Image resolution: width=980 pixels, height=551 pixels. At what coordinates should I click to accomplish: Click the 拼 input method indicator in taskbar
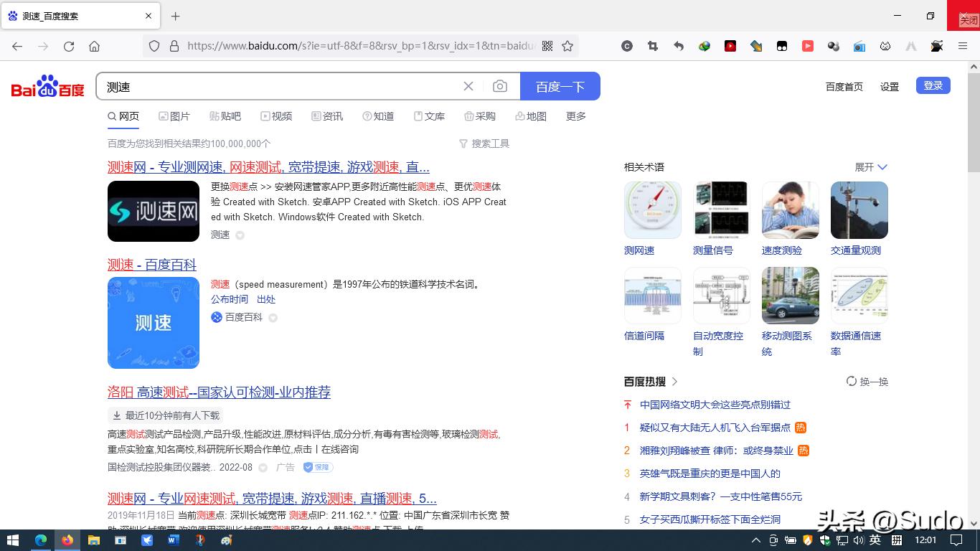click(x=897, y=540)
